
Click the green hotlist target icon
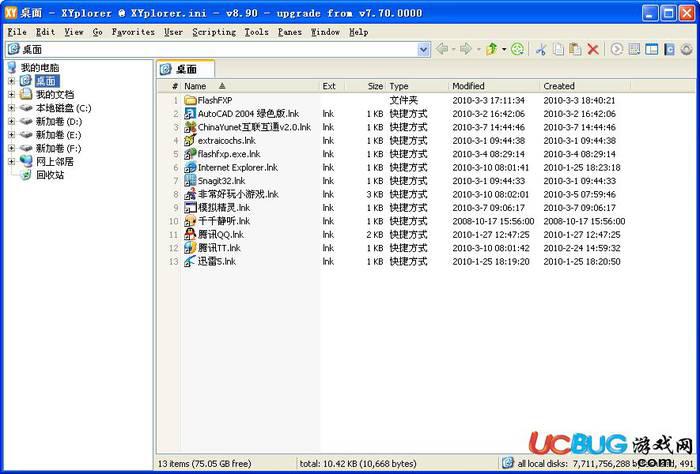point(517,49)
